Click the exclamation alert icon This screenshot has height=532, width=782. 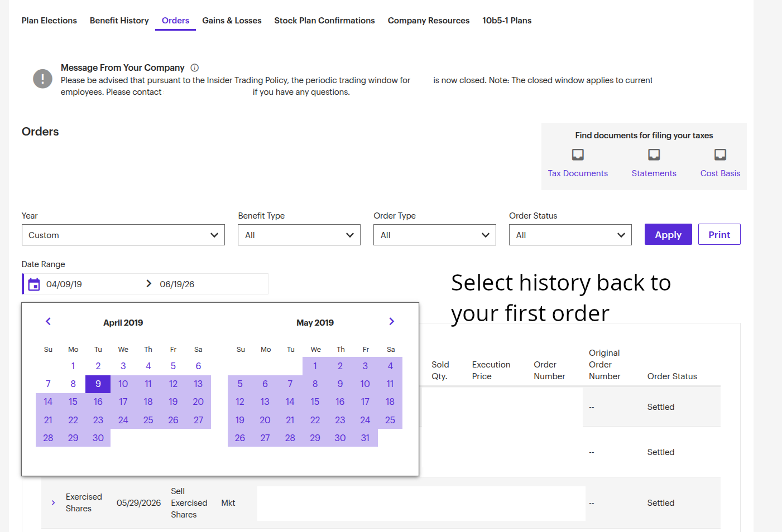click(42, 79)
